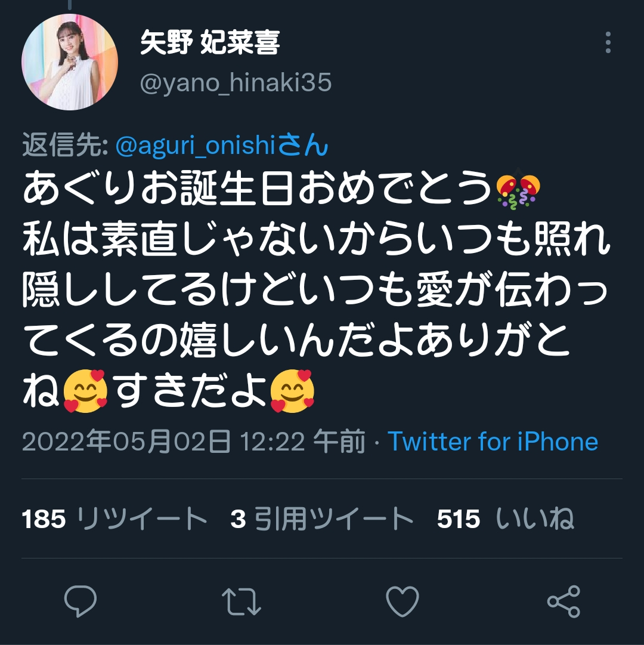Like the tweet with the heart icon

click(402, 601)
